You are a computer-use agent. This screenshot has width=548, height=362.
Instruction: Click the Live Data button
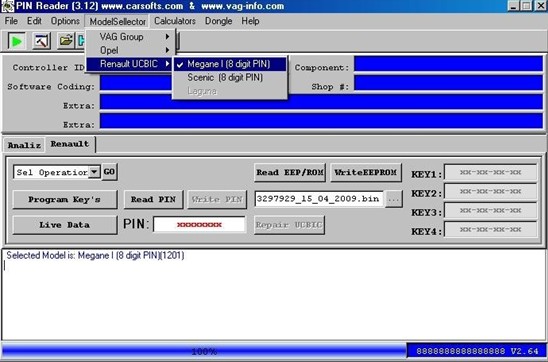coord(65,225)
